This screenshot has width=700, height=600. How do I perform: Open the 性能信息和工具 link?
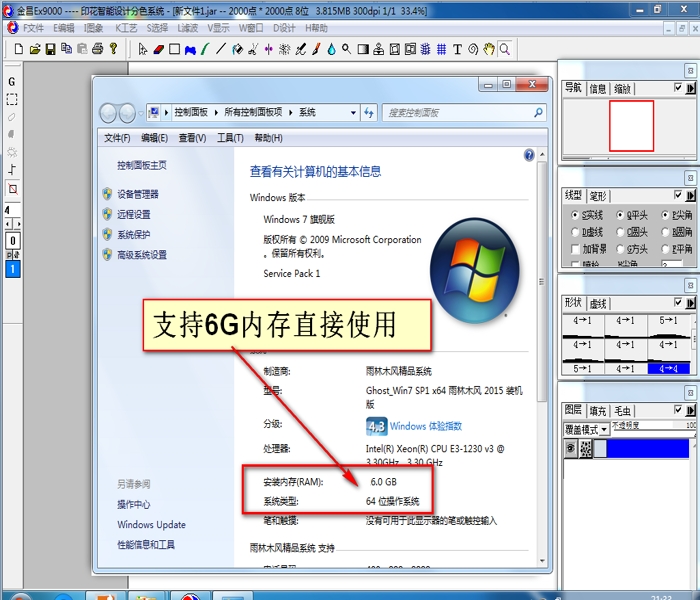coord(146,545)
